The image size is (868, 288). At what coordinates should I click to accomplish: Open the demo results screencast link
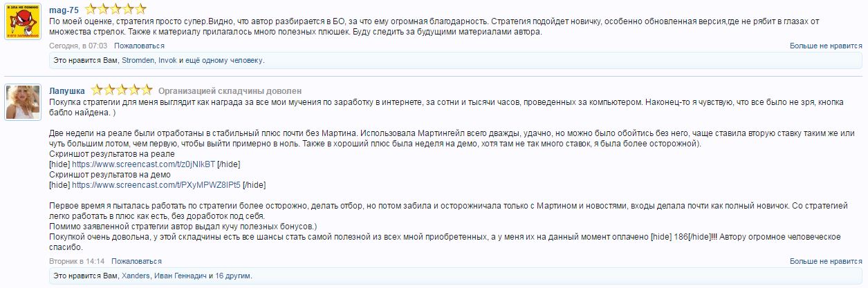(156, 185)
